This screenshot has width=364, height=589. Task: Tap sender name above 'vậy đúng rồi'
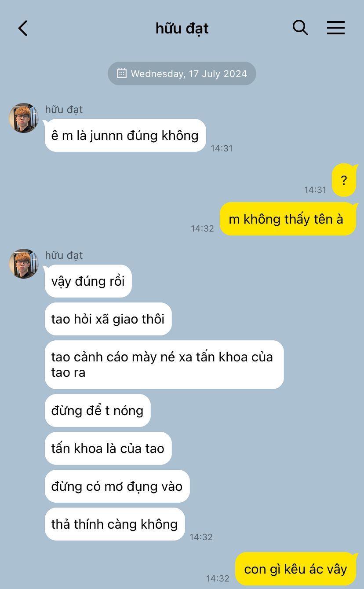pyautogui.click(x=64, y=255)
